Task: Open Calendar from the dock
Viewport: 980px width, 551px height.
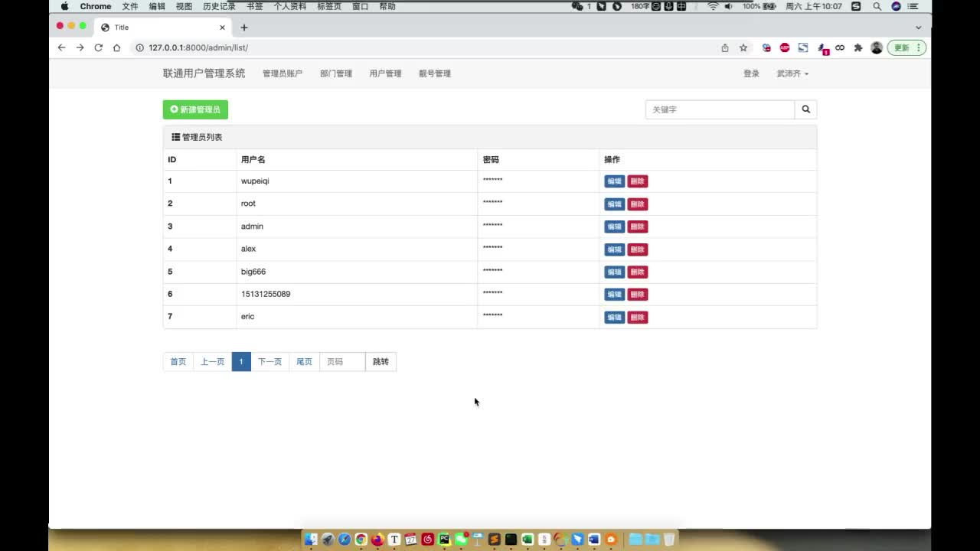Action: 411,540
